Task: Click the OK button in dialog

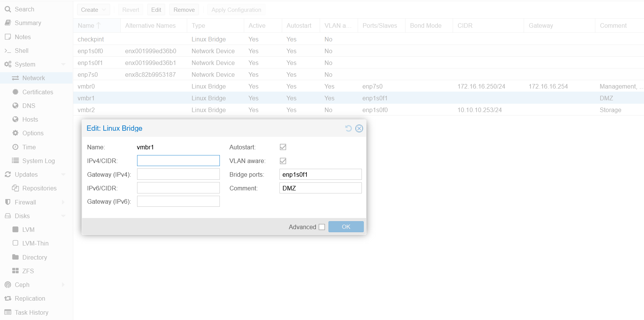Action: pyautogui.click(x=346, y=227)
